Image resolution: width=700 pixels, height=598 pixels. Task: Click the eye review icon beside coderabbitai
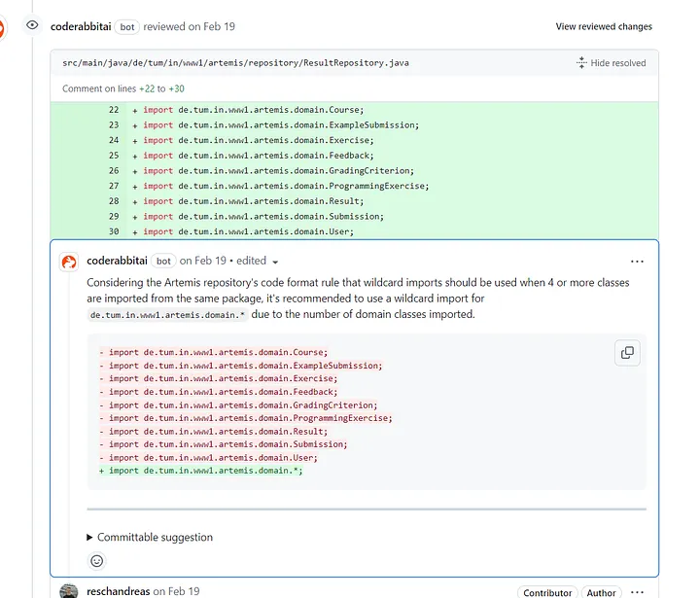point(32,25)
